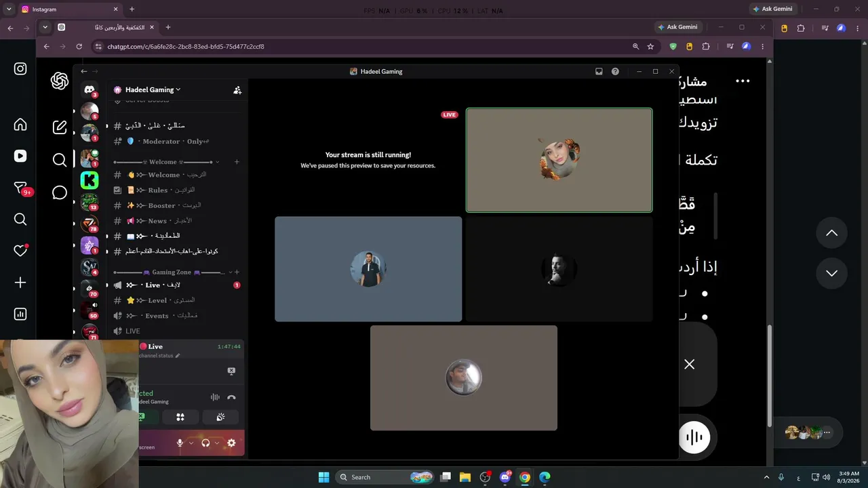
Task: Open Instagram Messages with 9+ badge
Action: pos(20,188)
